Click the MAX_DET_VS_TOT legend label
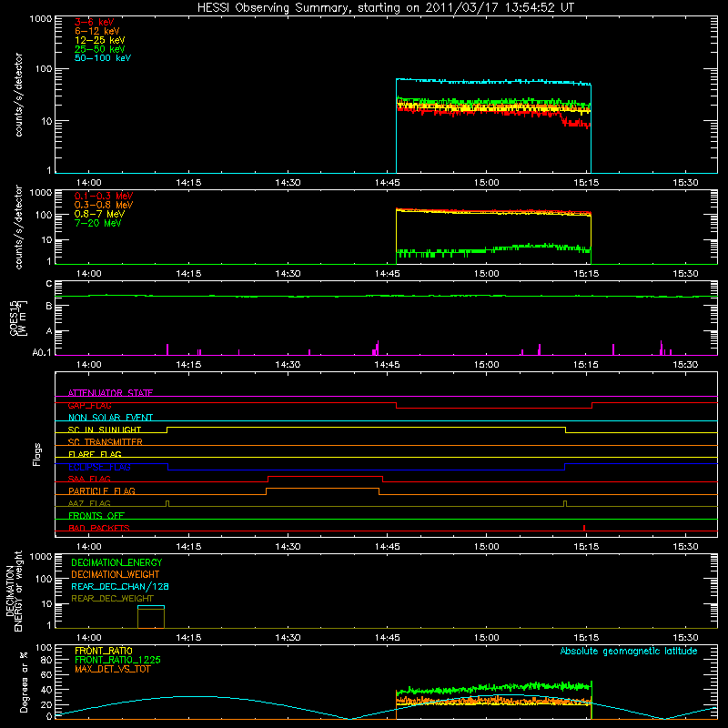Viewport: 728px width, 728px height. pyautogui.click(x=112, y=669)
